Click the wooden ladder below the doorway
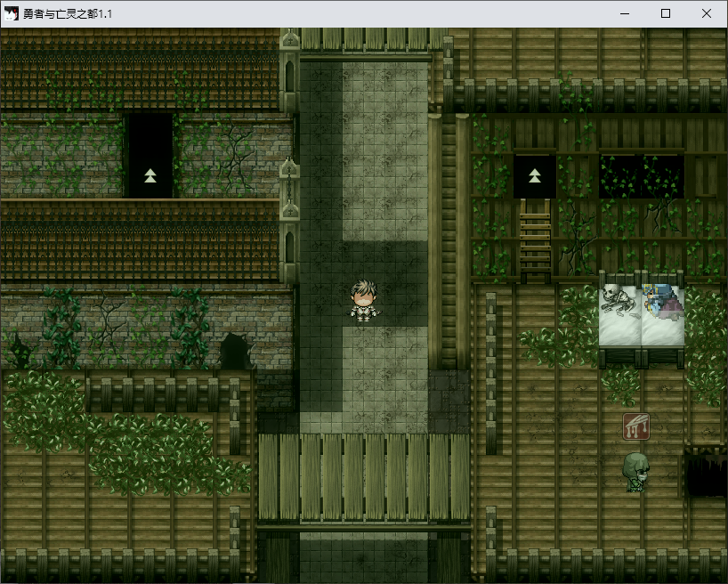The height and width of the screenshot is (584, 728). 536,239
